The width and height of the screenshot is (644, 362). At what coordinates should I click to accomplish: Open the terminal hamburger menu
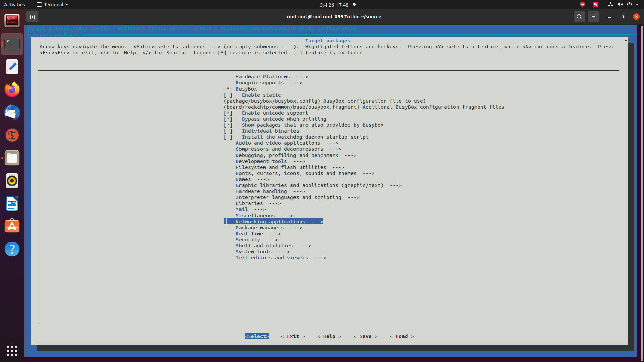click(593, 17)
